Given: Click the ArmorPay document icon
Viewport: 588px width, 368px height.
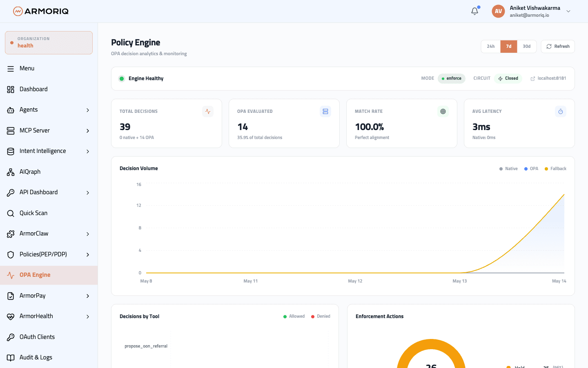Looking at the screenshot, I should 11,296.
